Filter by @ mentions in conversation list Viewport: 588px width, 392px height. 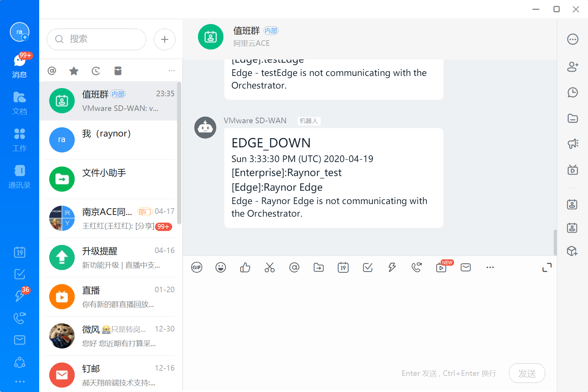coord(52,71)
